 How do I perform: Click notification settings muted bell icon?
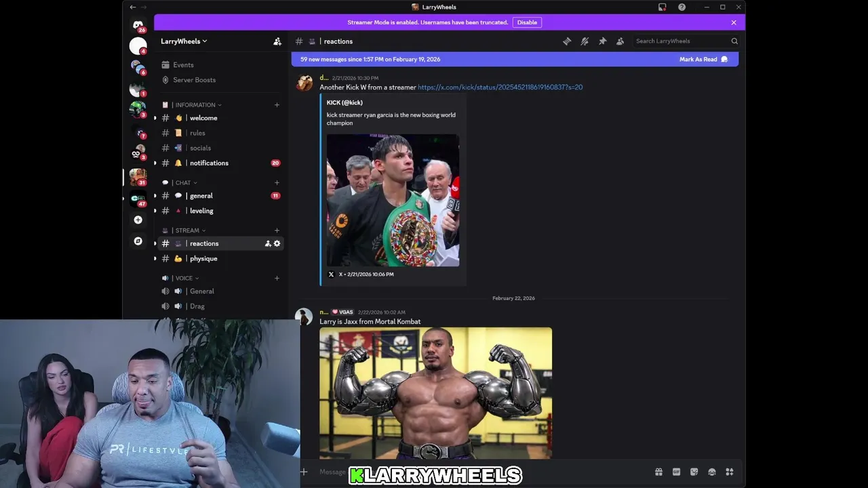click(585, 41)
